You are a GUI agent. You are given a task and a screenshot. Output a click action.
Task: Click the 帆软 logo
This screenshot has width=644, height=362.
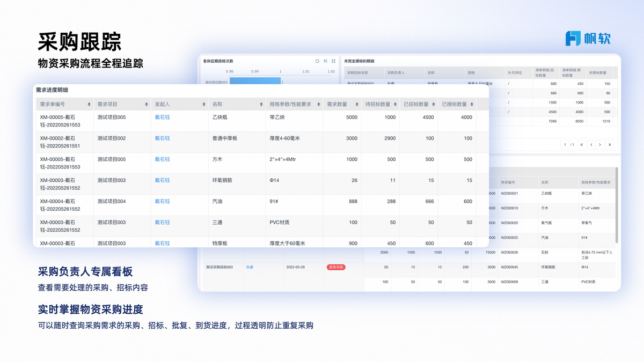pos(588,38)
